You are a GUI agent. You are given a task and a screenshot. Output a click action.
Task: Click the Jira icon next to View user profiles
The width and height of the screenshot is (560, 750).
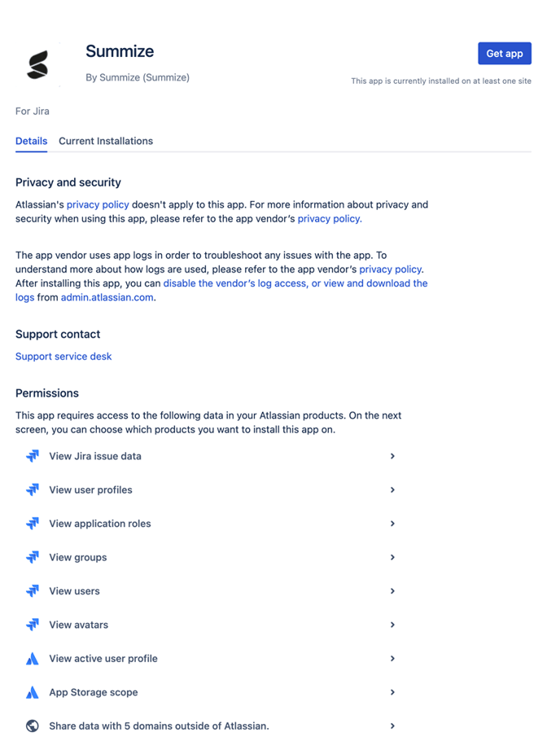(33, 489)
